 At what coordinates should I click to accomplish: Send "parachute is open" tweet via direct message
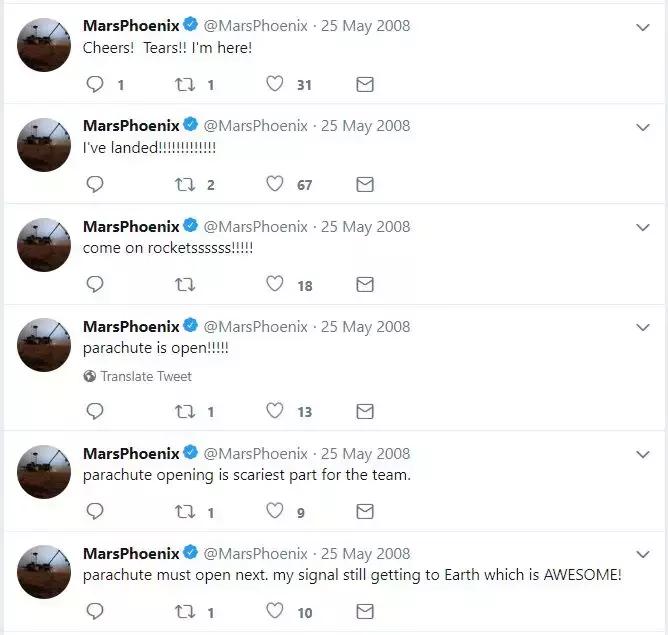[x=365, y=411]
